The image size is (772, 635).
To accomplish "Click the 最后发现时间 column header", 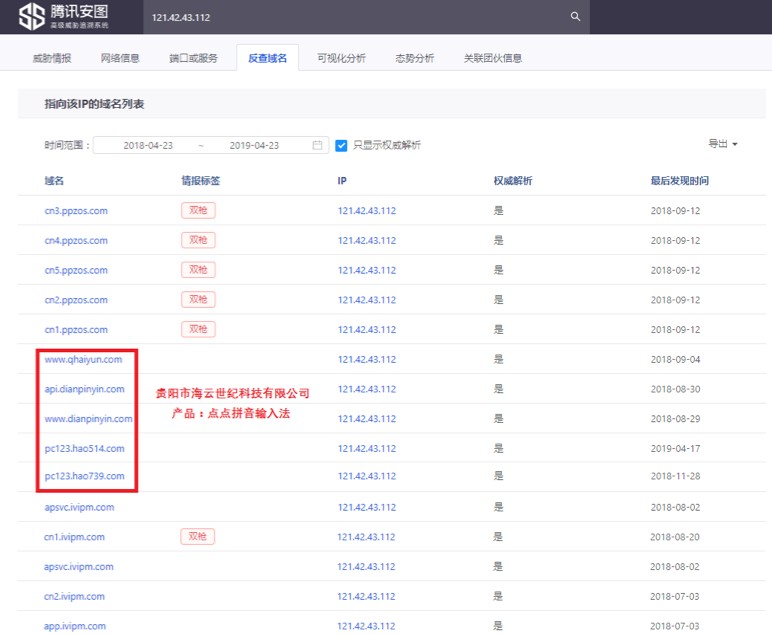I will 679,181.
